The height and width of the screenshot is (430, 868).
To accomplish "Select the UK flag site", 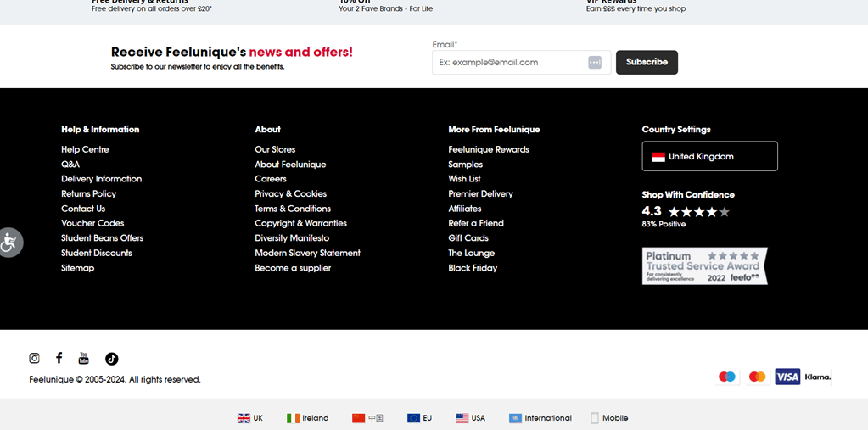I will (250, 418).
